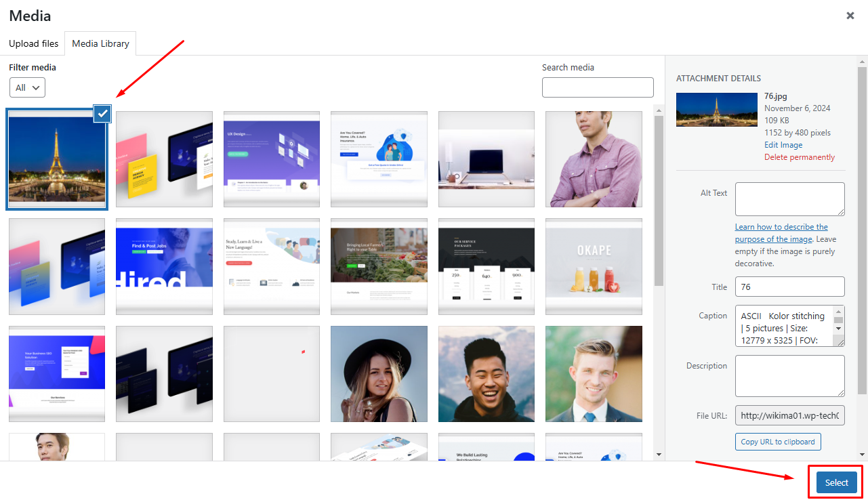Open the Media Library tab
This screenshot has width=868, height=502.
(x=100, y=43)
